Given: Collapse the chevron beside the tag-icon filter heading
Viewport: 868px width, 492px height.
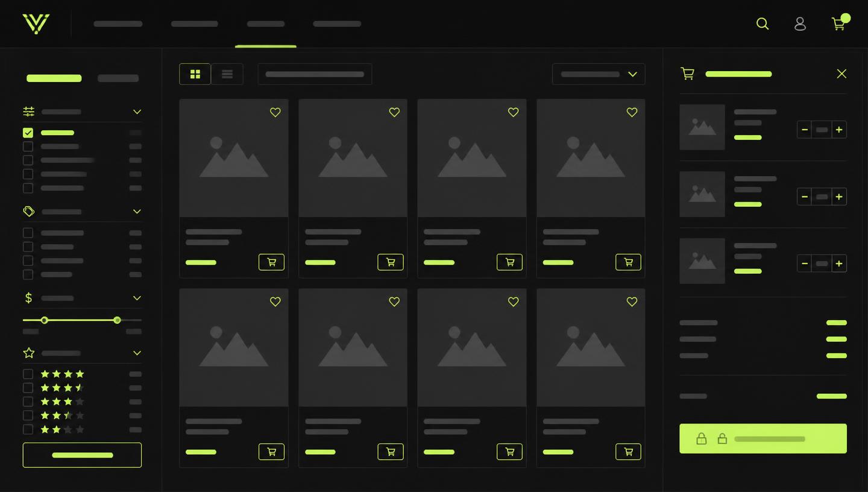Looking at the screenshot, I should (137, 211).
